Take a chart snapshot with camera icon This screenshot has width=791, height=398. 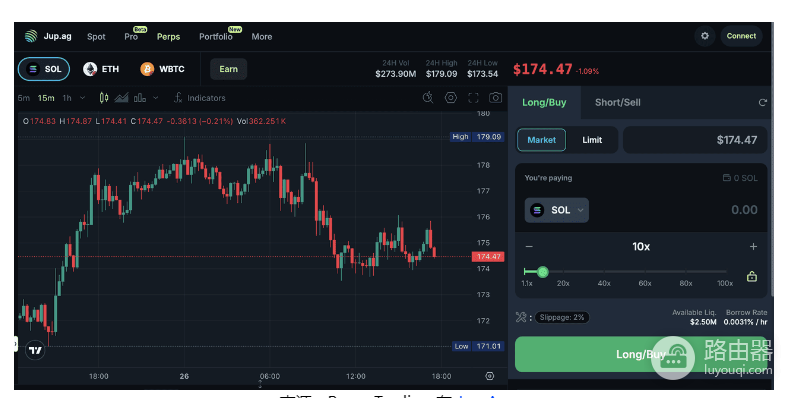[x=495, y=98]
